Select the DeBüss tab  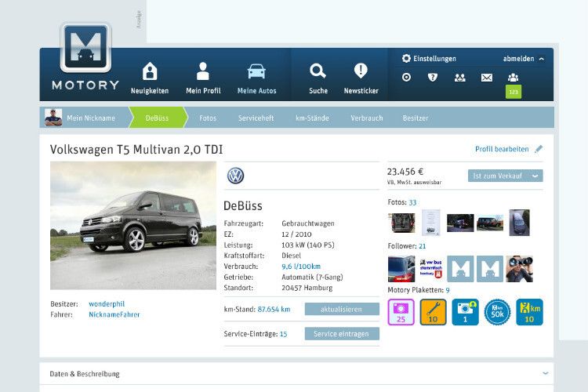[158, 118]
